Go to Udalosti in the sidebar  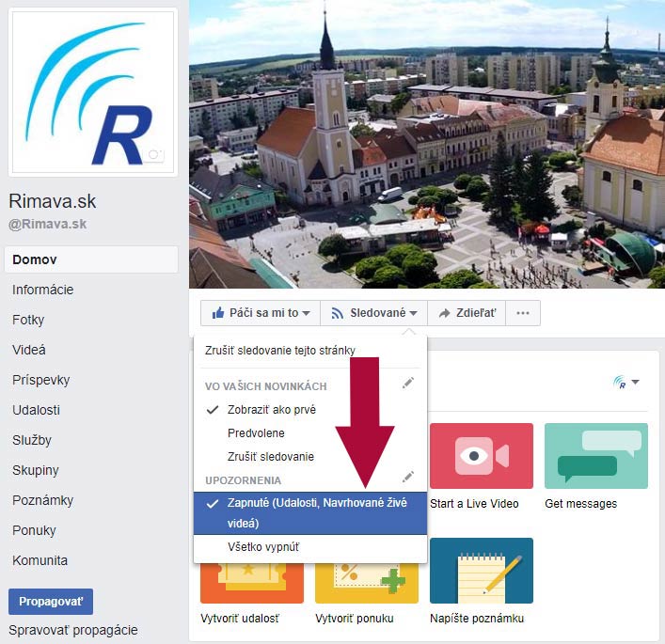(x=36, y=410)
